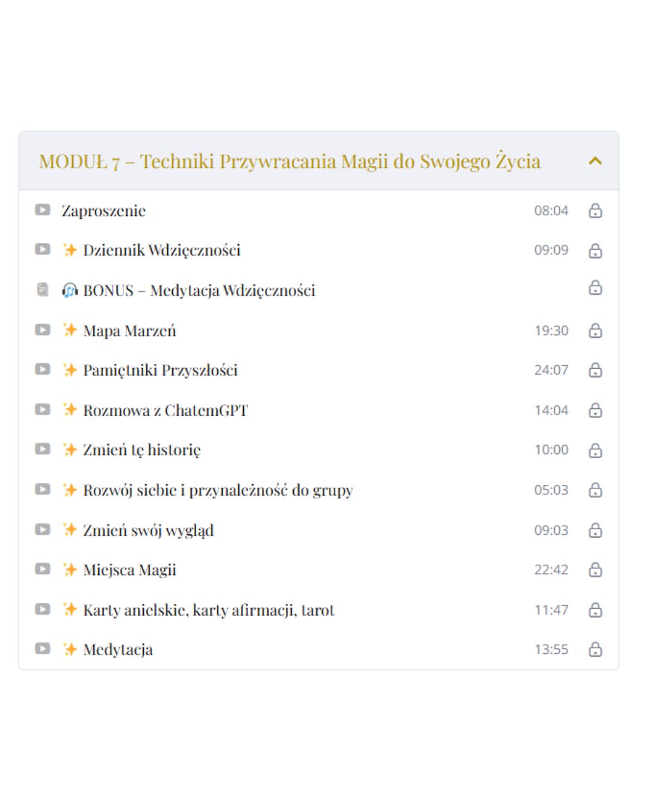
Task: Open the Zmień tę historię lesson
Action: pyautogui.click(x=141, y=450)
